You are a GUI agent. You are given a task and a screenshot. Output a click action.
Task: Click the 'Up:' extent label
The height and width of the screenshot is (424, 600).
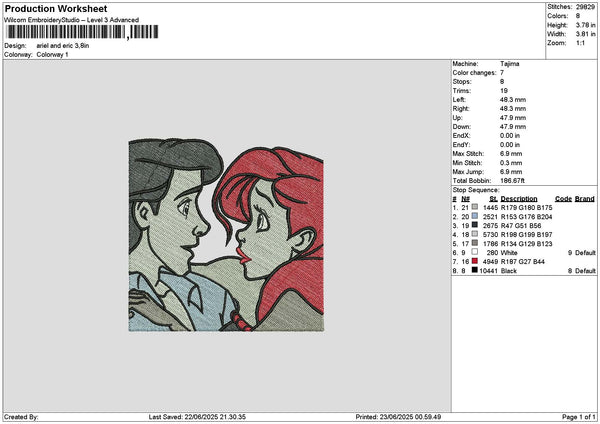click(x=458, y=118)
